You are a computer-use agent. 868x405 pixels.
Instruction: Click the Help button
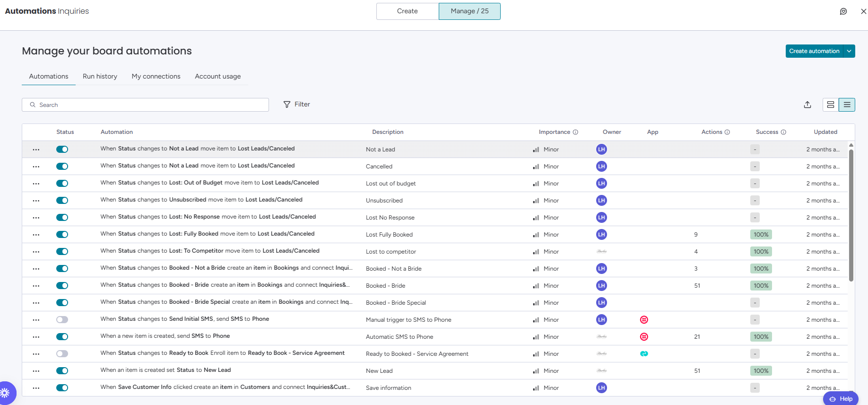[841, 399]
